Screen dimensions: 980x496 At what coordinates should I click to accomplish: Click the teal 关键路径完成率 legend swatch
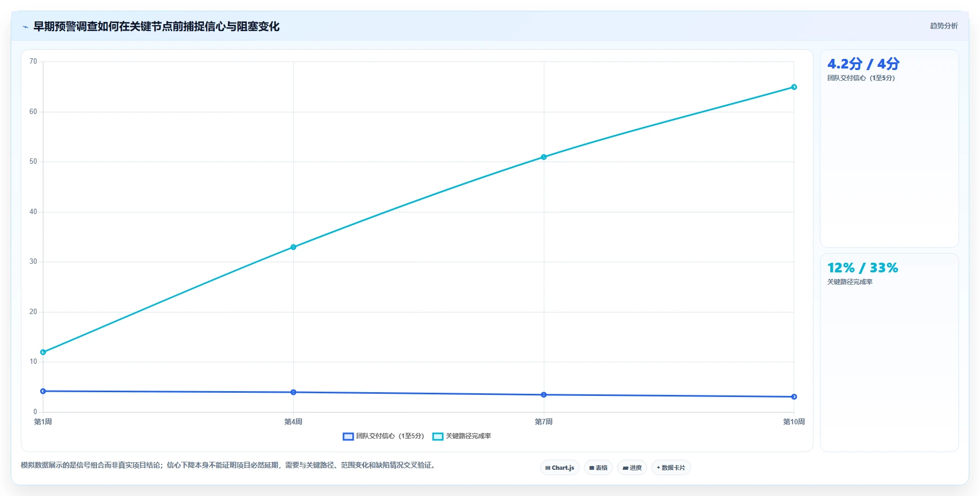pyautogui.click(x=438, y=436)
